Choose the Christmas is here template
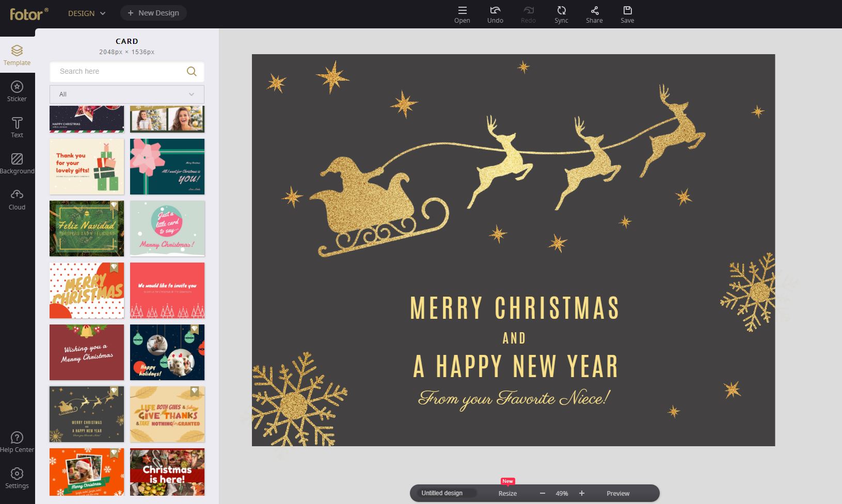 pos(167,472)
